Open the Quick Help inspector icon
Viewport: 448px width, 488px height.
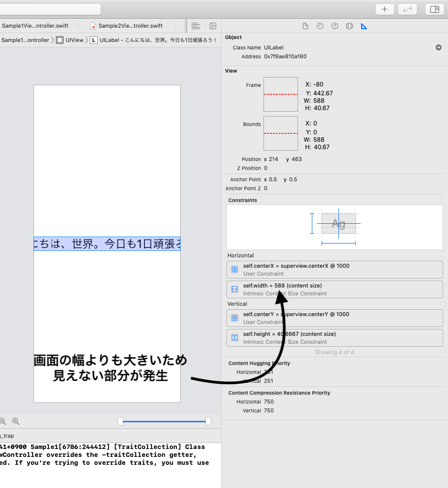point(335,26)
